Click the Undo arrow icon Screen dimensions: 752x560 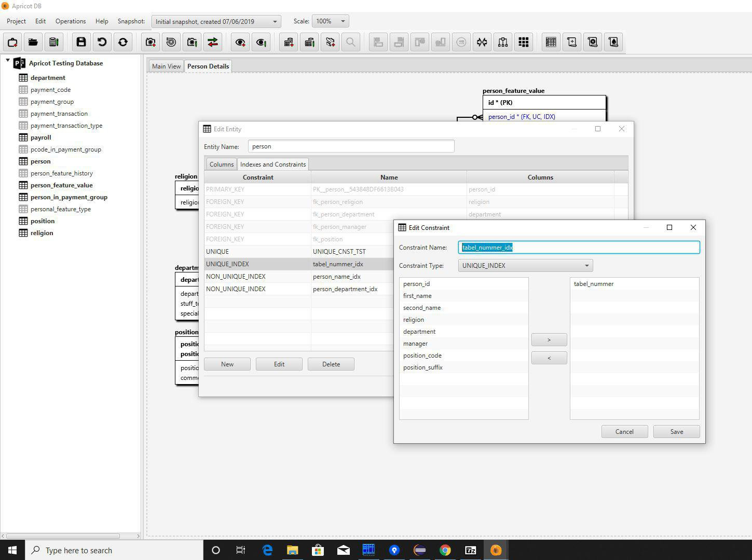pyautogui.click(x=102, y=42)
